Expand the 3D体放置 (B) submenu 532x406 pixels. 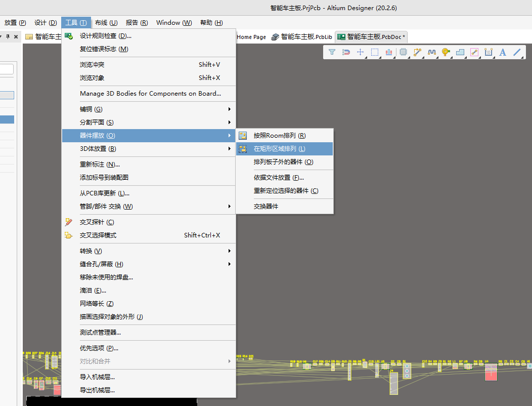[x=149, y=149]
